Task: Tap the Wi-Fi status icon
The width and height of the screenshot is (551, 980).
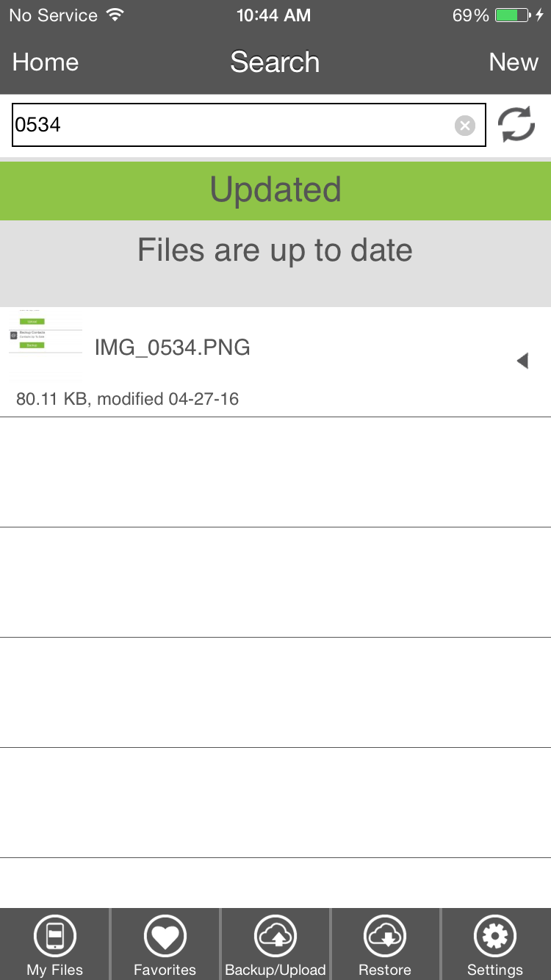Action: (x=115, y=15)
